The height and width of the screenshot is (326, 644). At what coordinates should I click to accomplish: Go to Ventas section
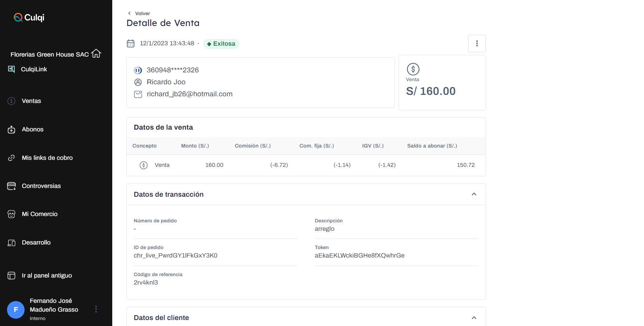click(x=31, y=101)
